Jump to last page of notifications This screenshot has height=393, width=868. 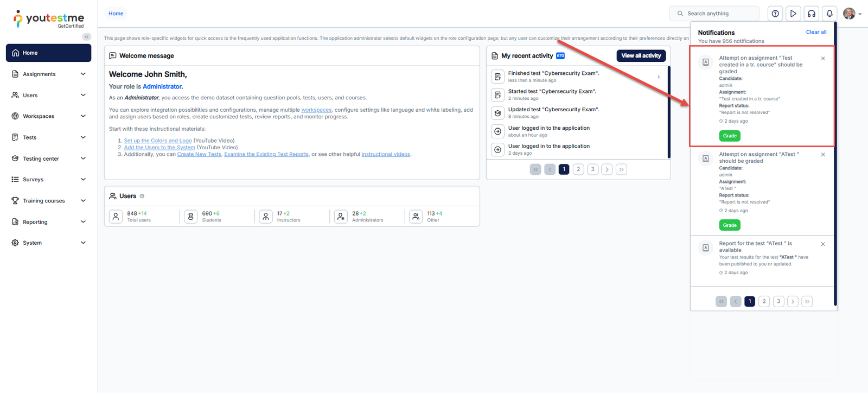(807, 301)
